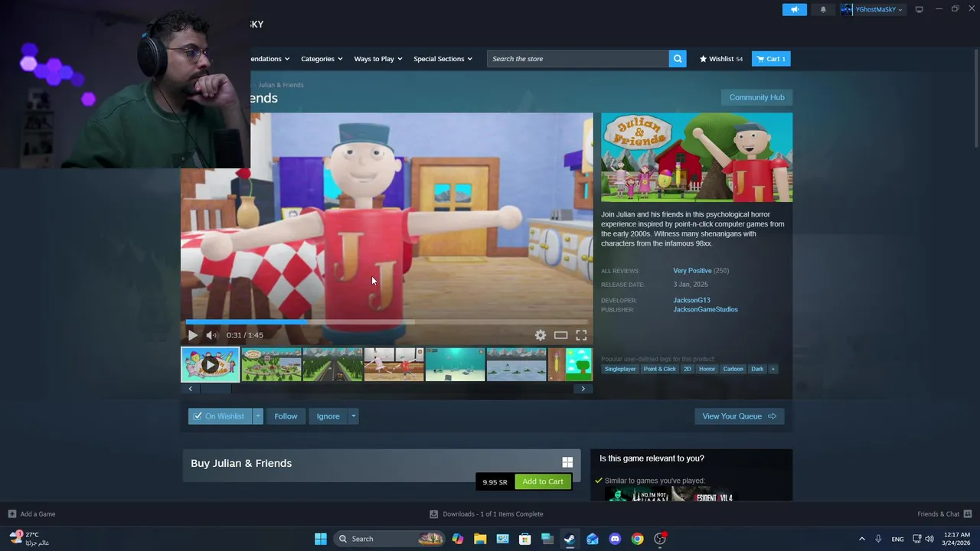Ignore this game
The height and width of the screenshot is (551, 980).
[x=328, y=416]
